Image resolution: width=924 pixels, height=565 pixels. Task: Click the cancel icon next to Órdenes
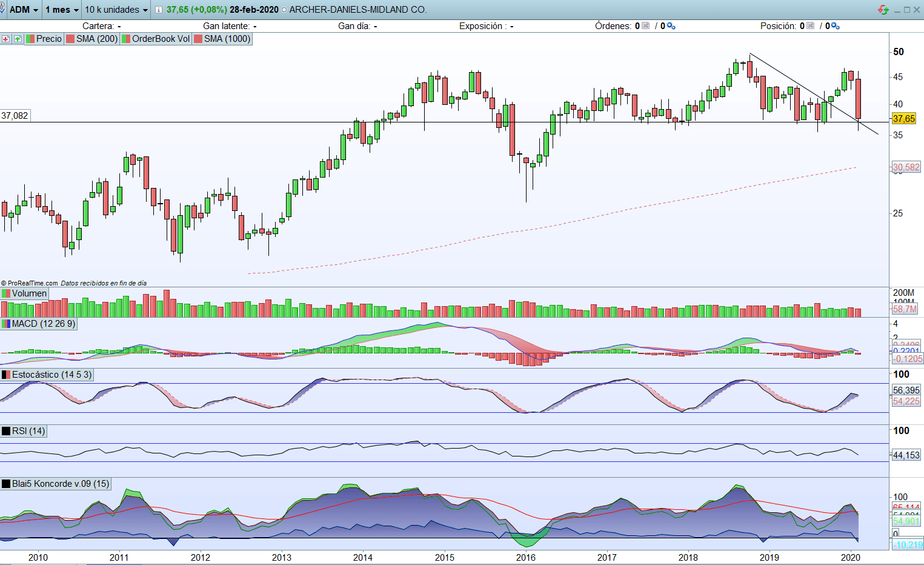645,25
